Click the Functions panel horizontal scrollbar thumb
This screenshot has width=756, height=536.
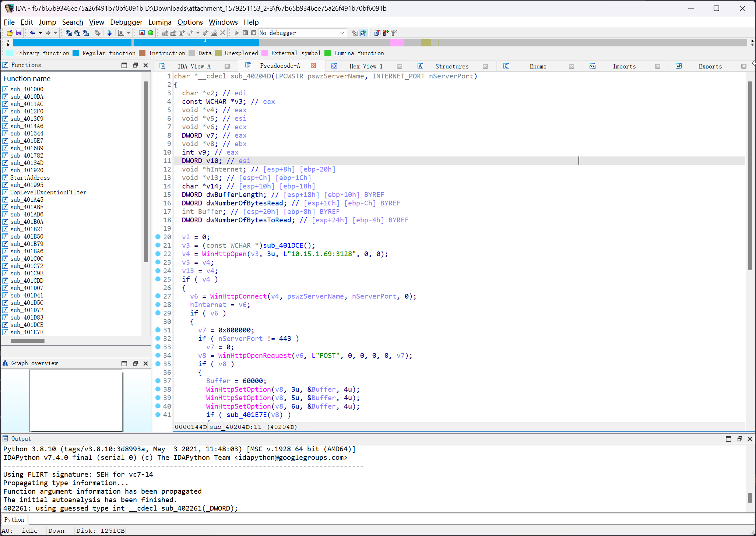[28, 341]
